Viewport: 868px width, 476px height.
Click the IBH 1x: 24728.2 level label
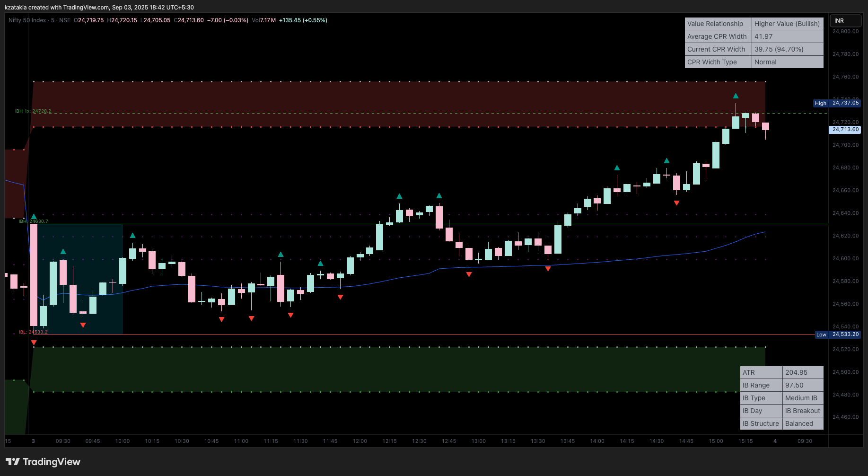tap(33, 111)
